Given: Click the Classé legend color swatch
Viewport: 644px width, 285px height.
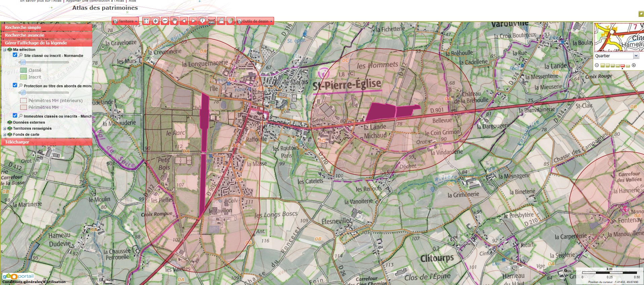Looking at the screenshot, I should tap(24, 70).
